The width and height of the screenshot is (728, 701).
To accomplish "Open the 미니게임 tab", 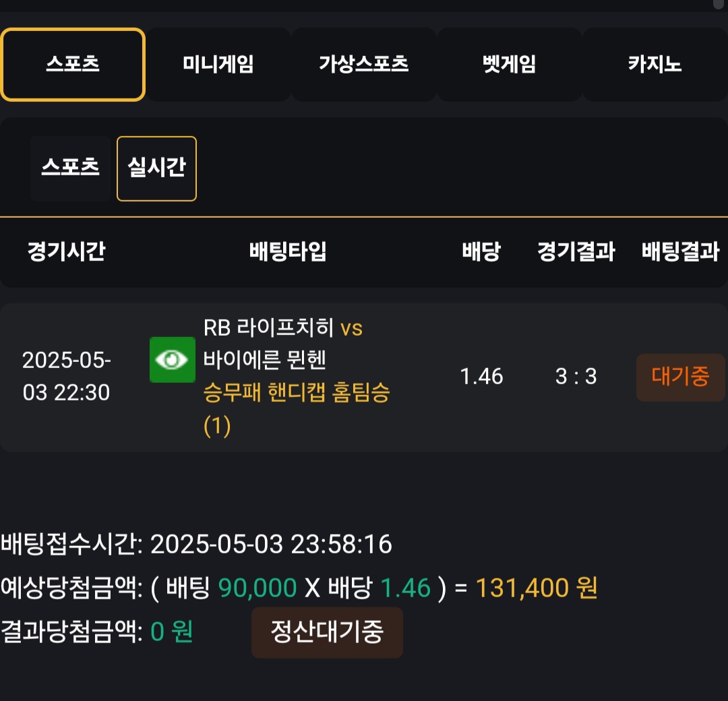I will [218, 65].
